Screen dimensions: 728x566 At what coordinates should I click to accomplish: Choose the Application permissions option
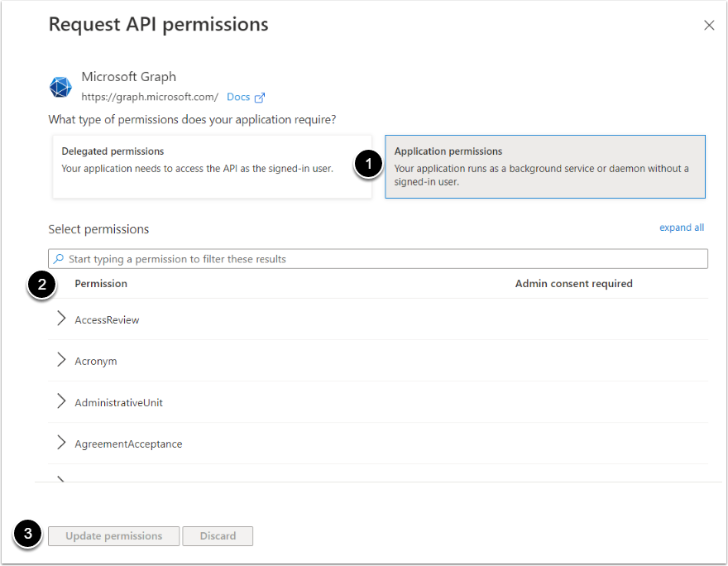click(544, 167)
